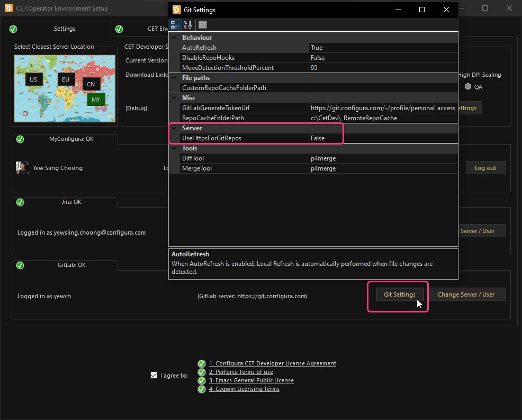Minimize the Git Settings window

coord(398,10)
